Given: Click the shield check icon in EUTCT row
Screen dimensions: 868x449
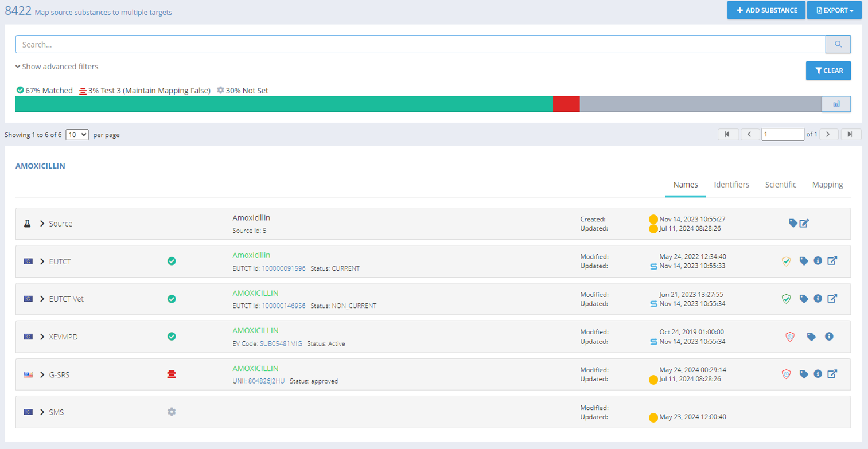Looking at the screenshot, I should [786, 261].
